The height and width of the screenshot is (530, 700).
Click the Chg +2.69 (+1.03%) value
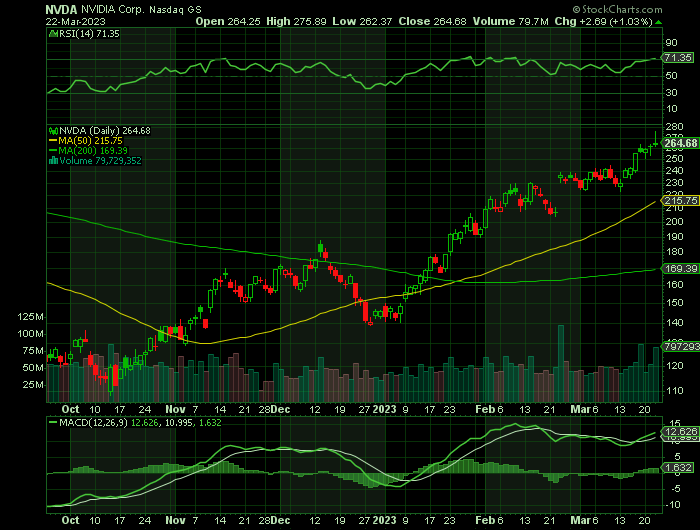[604, 21]
